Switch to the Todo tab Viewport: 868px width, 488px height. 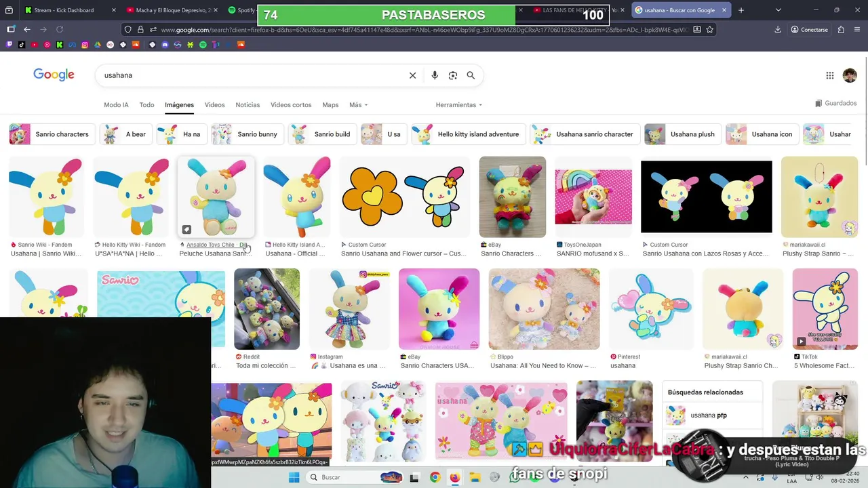coord(146,105)
